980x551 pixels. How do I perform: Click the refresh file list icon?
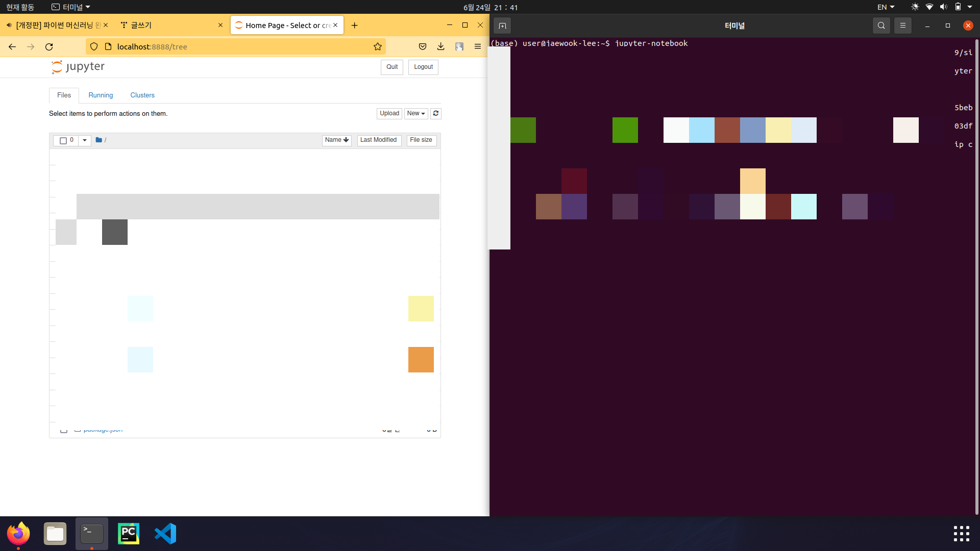coord(435,113)
